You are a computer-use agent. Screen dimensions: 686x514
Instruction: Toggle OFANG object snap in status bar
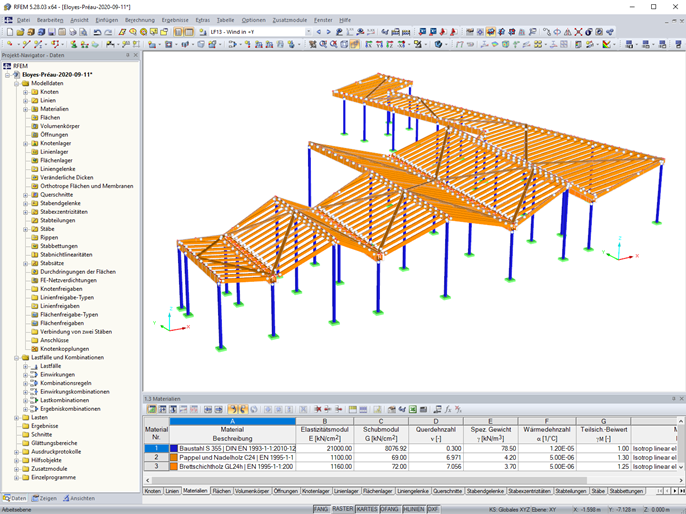point(390,510)
